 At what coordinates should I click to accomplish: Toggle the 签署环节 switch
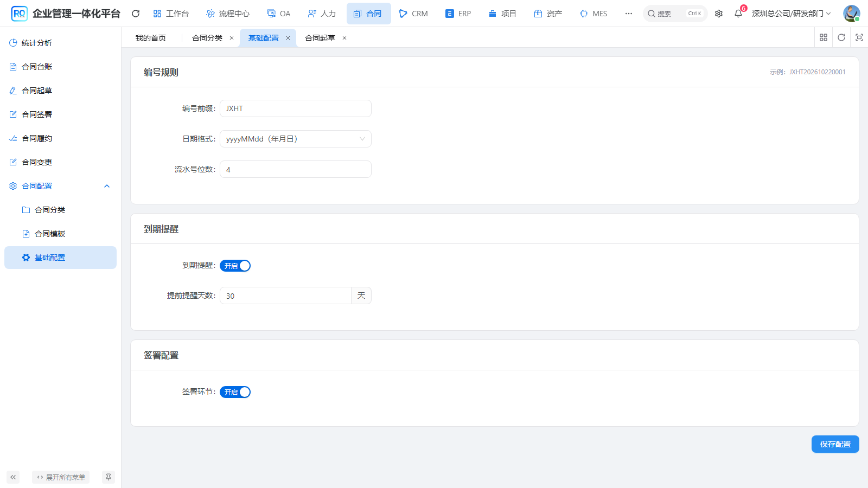coord(235,392)
